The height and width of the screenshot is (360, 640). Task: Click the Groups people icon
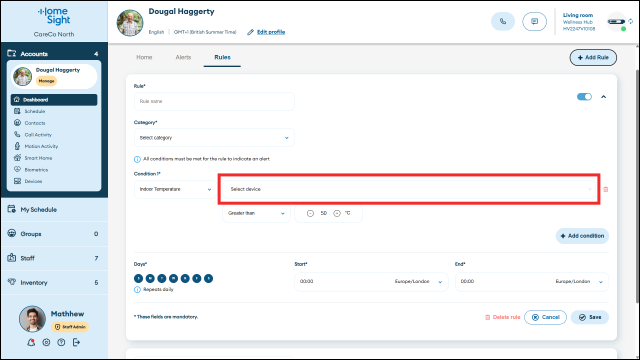click(x=11, y=233)
